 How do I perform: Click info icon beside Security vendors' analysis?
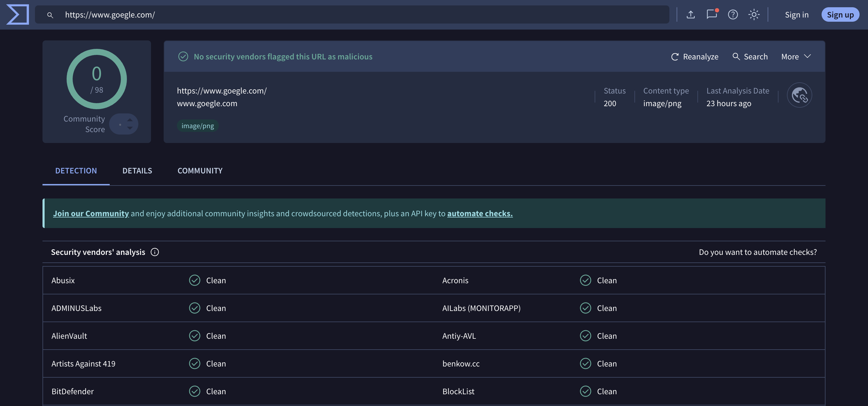click(155, 252)
